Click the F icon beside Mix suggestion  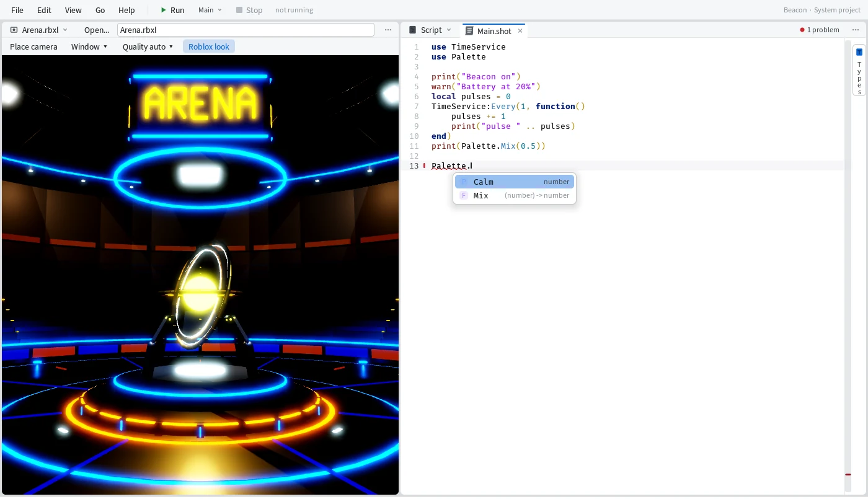[464, 195]
